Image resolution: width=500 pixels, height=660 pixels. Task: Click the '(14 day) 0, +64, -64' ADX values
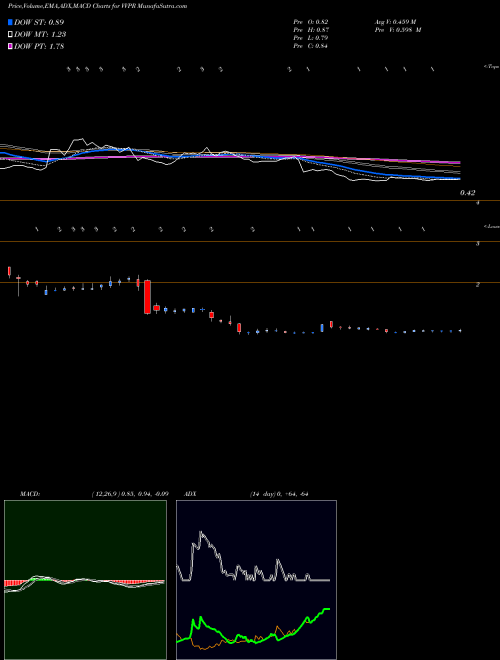click(x=279, y=494)
